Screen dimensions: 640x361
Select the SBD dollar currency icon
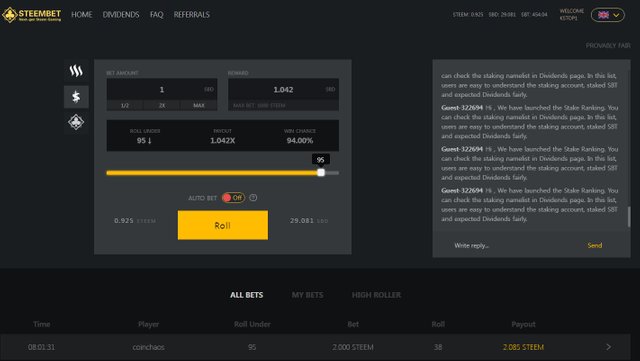coord(76,97)
